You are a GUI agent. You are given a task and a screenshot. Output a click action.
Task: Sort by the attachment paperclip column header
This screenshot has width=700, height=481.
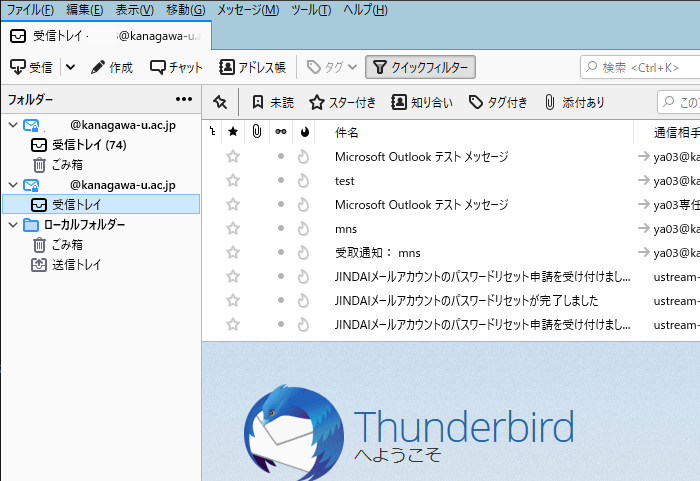[257, 132]
